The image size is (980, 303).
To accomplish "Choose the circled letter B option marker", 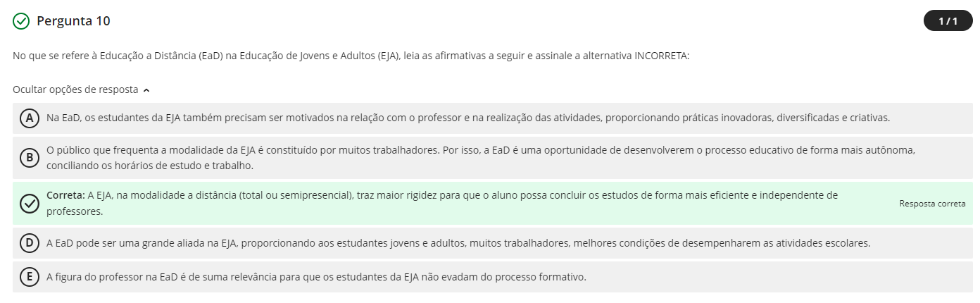I will (29, 158).
